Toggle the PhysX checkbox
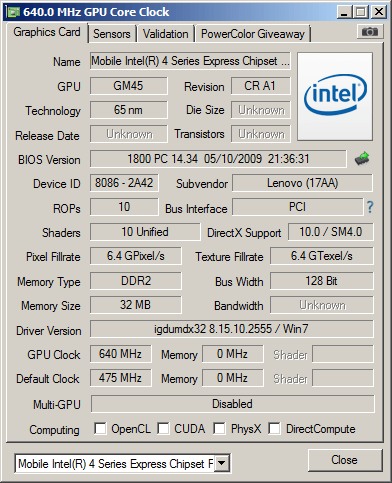Screen dimensions: 392x483 219,429
